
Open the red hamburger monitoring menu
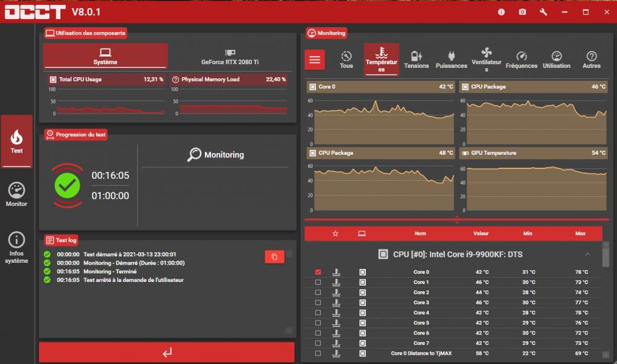click(315, 60)
